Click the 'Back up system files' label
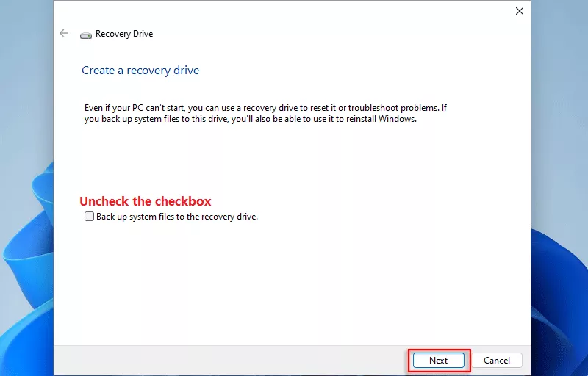 tap(177, 217)
